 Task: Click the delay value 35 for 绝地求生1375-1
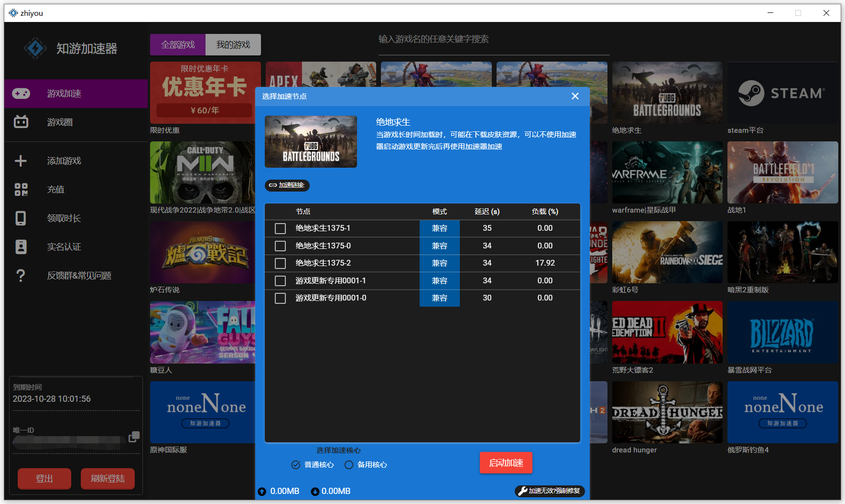(487, 228)
